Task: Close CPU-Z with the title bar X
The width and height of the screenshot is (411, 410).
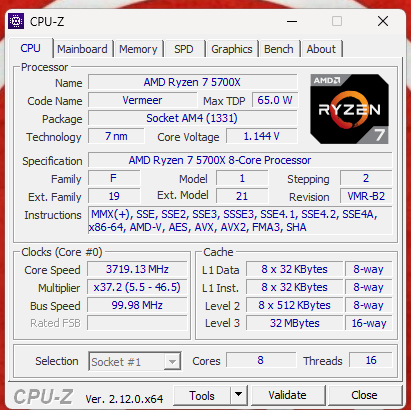Action: pyautogui.click(x=383, y=21)
